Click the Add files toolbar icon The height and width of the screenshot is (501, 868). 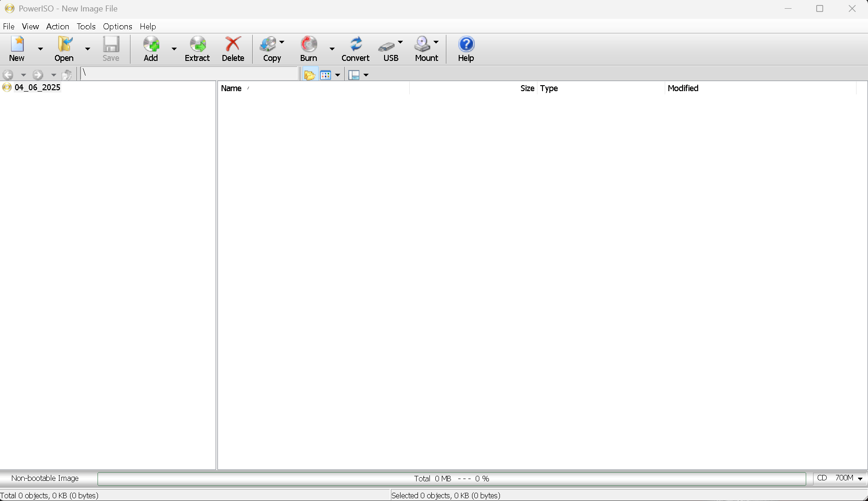coord(151,44)
